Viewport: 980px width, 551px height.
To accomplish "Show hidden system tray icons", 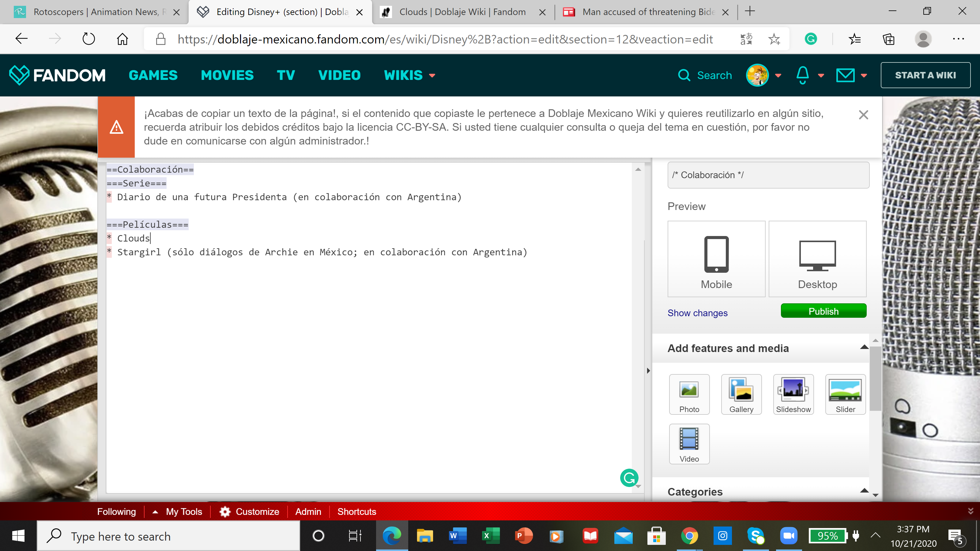I will 875,535.
